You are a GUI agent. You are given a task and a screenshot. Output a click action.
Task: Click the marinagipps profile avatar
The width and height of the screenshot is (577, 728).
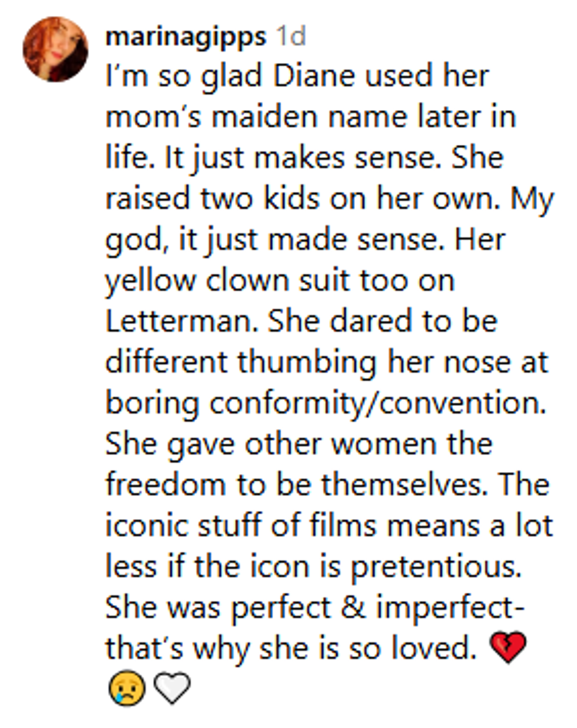click(x=55, y=49)
